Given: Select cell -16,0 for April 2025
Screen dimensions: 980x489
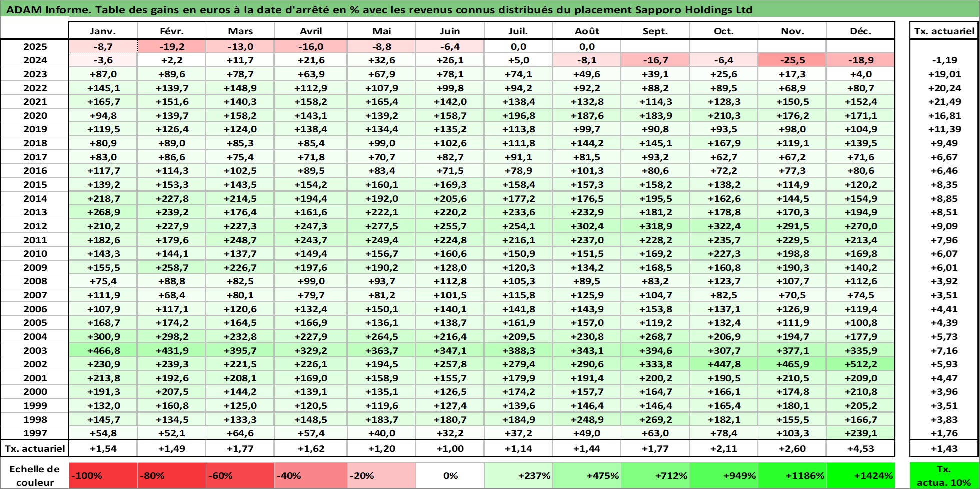Looking at the screenshot, I should (x=311, y=46).
